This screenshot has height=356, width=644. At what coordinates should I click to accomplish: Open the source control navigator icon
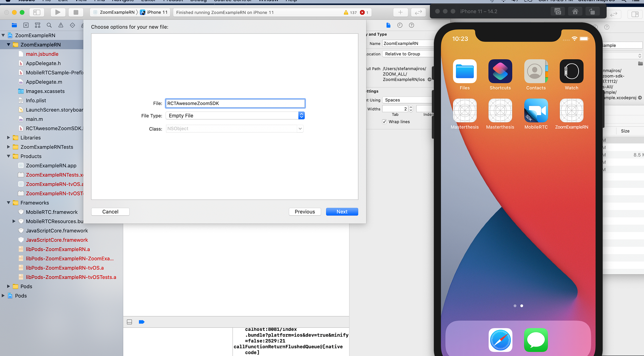(x=26, y=25)
